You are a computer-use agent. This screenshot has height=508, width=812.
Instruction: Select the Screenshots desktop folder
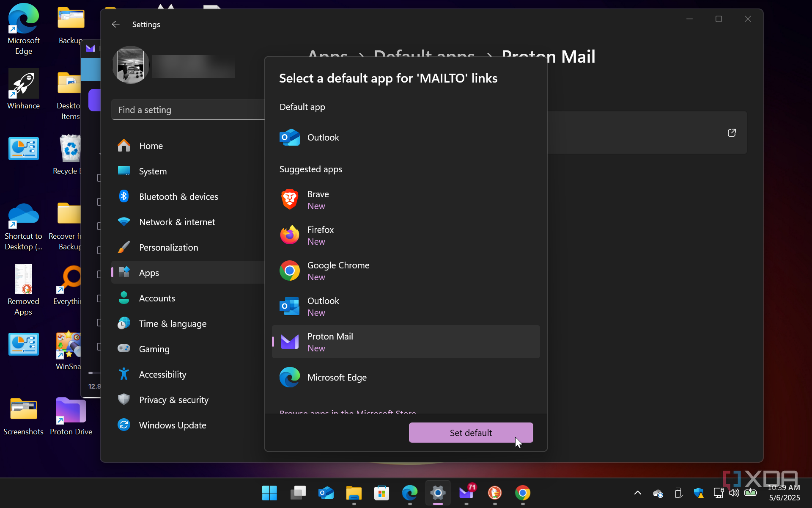coord(24,416)
